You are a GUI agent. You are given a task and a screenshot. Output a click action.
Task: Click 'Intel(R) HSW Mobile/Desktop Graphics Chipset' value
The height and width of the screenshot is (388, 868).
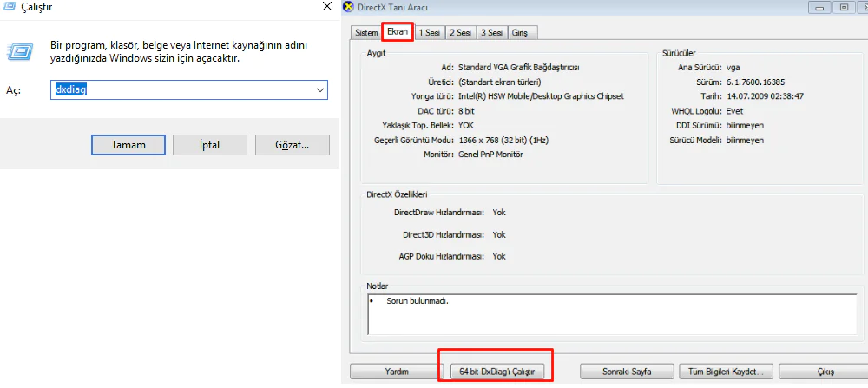click(x=542, y=96)
